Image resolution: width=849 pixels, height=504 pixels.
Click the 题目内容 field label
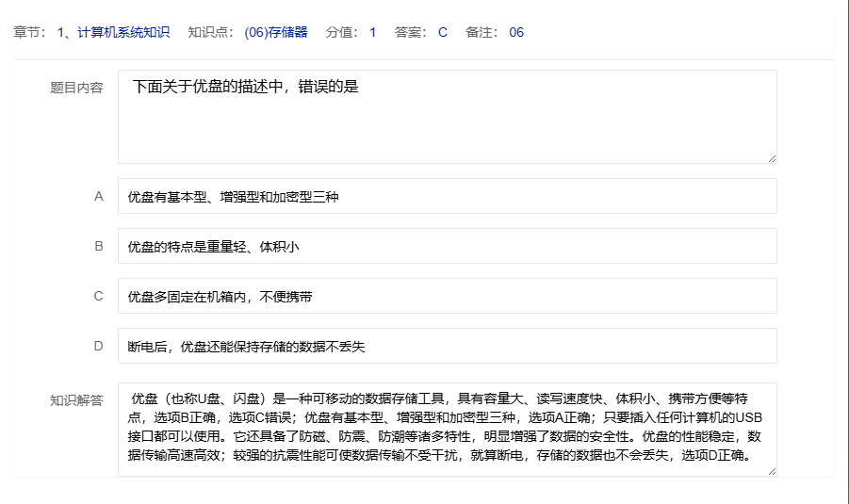pyautogui.click(x=76, y=88)
